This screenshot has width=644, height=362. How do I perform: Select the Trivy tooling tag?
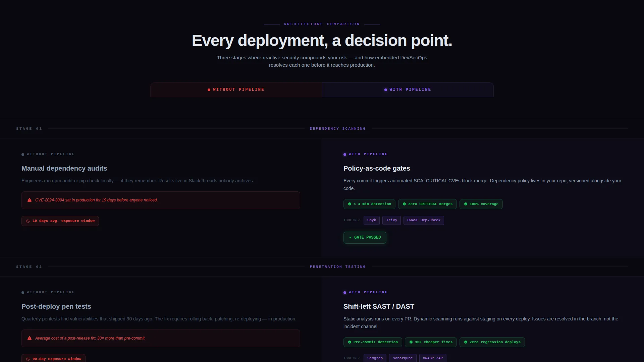tap(391, 220)
